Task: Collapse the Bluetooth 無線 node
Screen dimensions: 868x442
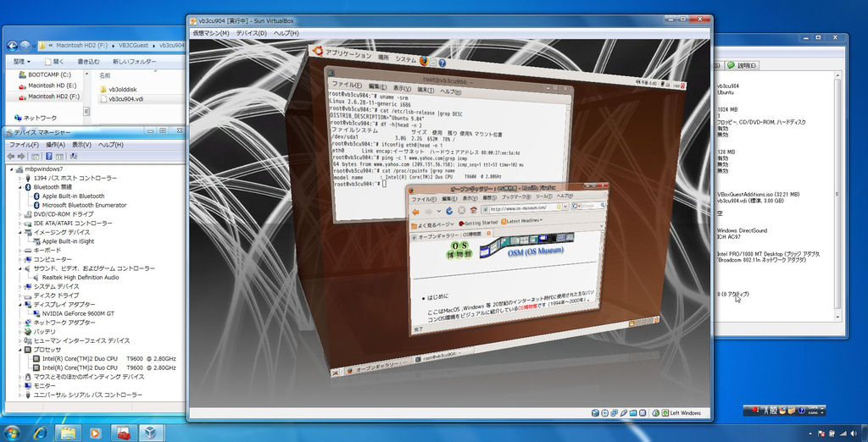Action: pyautogui.click(x=21, y=187)
